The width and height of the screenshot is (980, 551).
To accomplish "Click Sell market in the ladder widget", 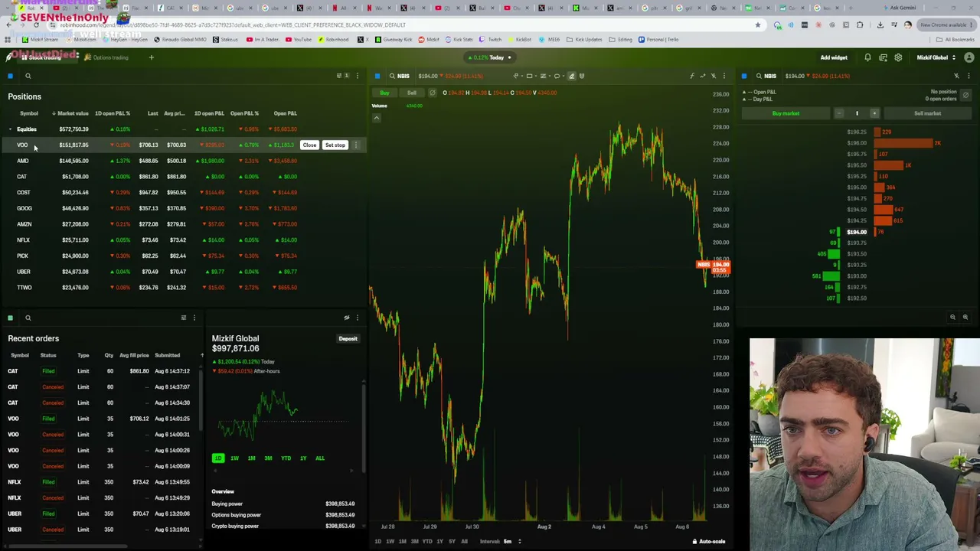I will pyautogui.click(x=927, y=113).
